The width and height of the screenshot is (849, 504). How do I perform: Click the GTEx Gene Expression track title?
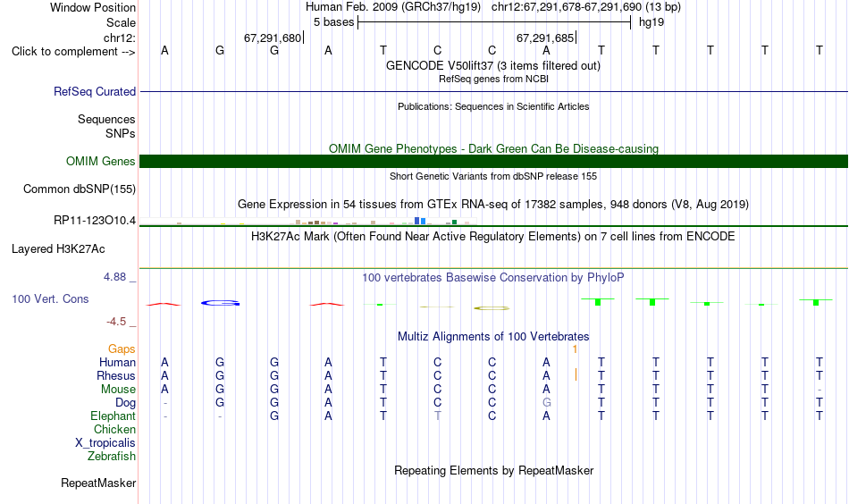click(x=493, y=205)
